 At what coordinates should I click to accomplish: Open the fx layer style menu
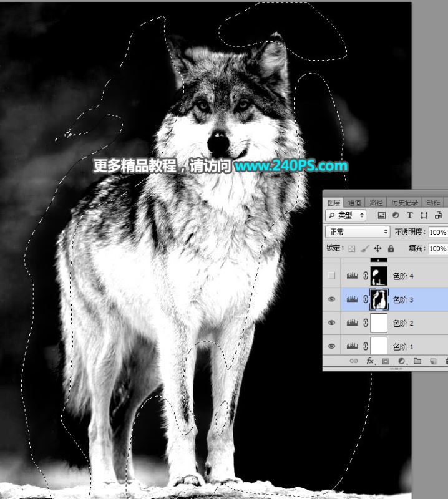[x=370, y=361]
